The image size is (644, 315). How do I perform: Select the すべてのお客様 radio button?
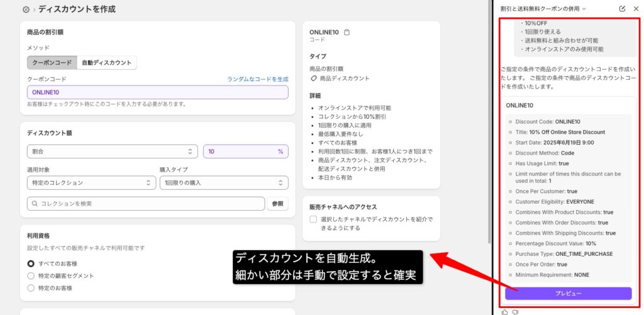[x=31, y=263]
